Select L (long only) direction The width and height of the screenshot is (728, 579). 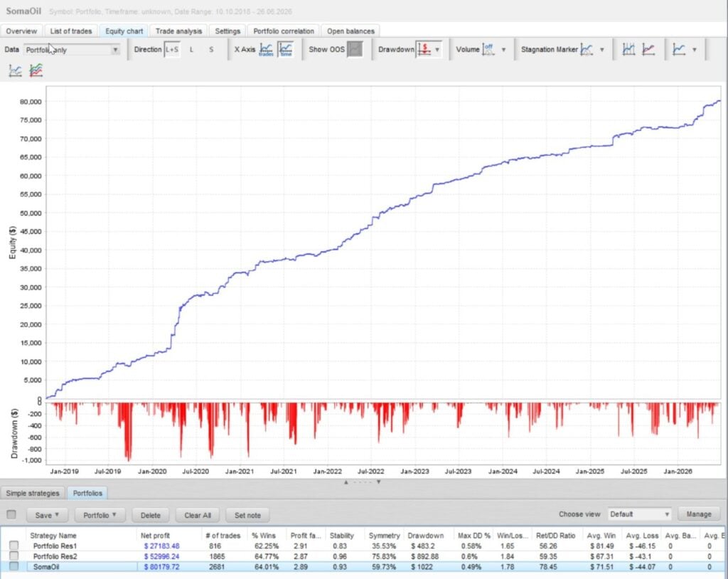tap(191, 49)
